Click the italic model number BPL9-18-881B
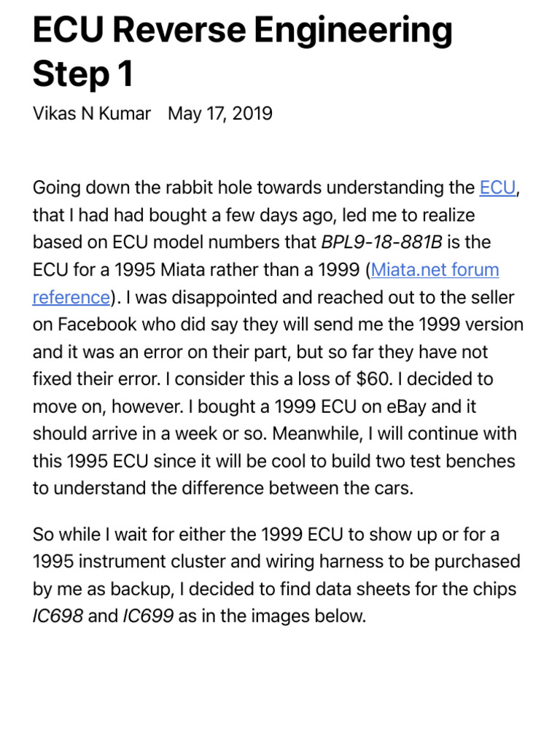This screenshot has width=560, height=747. point(382,243)
